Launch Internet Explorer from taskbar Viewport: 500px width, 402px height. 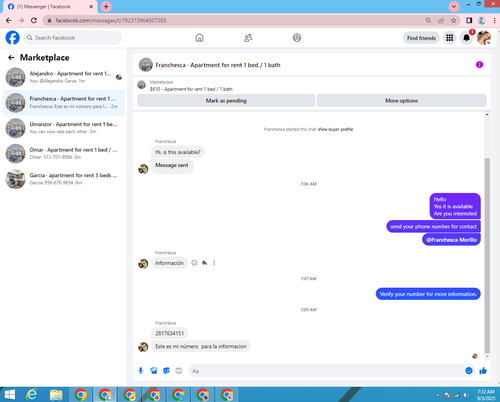[32, 395]
